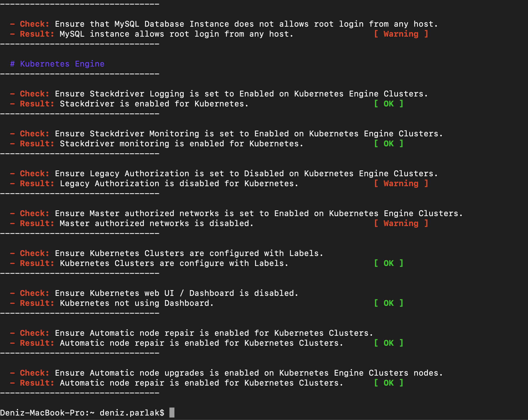The width and height of the screenshot is (528, 420).
Task: Click the "Deniz-MacBook-Pro:~" hostname text
Action: [47, 413]
